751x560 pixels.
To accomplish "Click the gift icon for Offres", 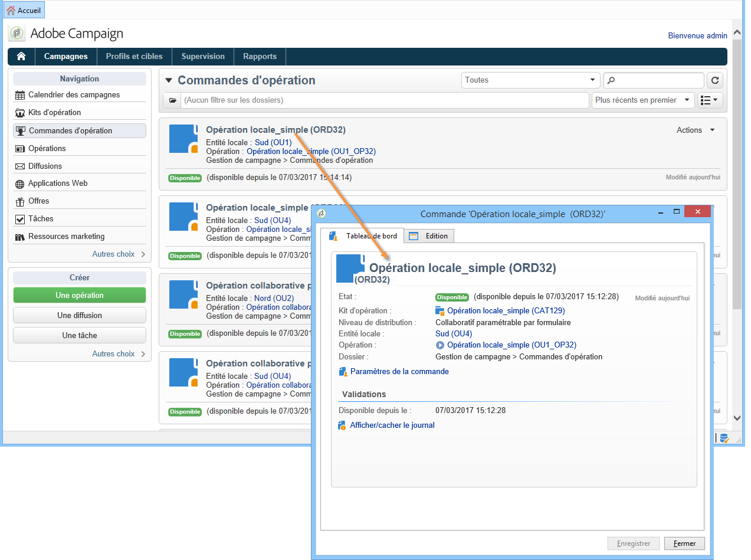I will pos(20,201).
